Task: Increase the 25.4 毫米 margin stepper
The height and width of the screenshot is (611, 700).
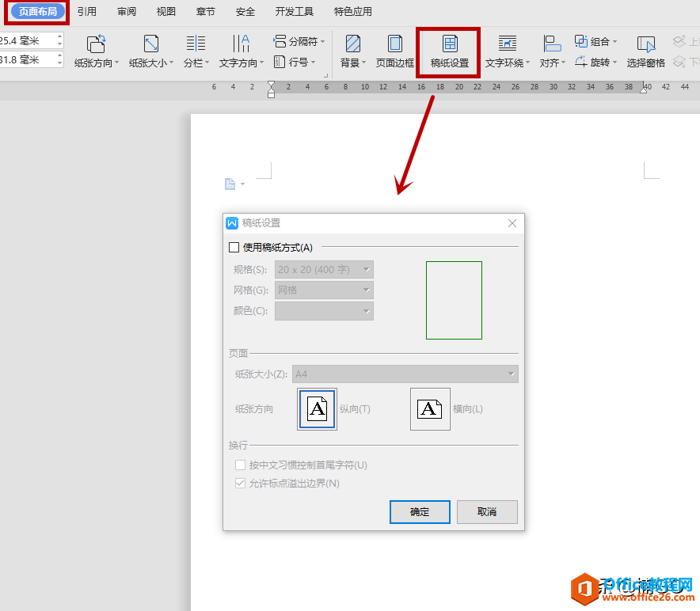Action: (60, 36)
